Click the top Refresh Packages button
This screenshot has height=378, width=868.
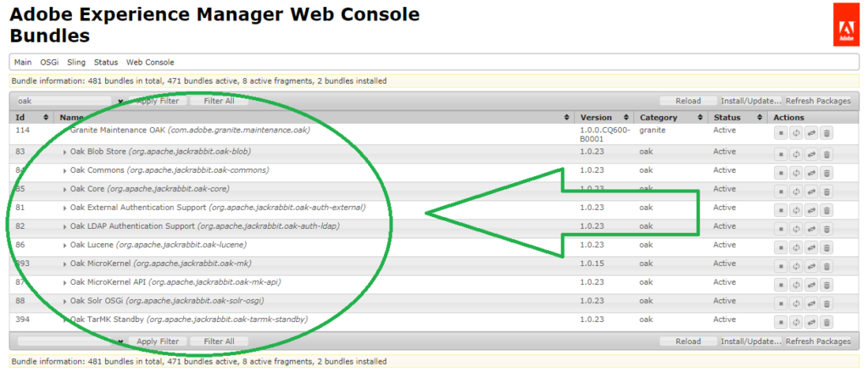[x=817, y=101]
